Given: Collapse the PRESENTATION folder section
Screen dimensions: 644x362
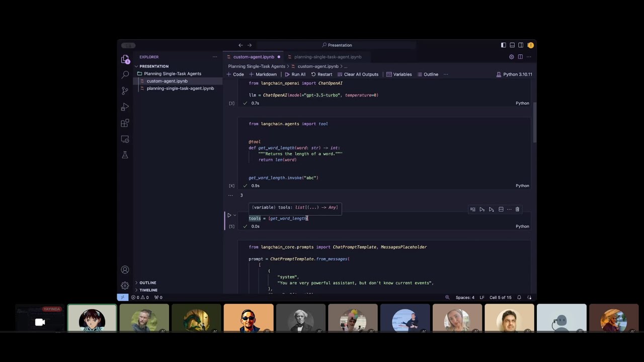Looking at the screenshot, I should [154, 66].
